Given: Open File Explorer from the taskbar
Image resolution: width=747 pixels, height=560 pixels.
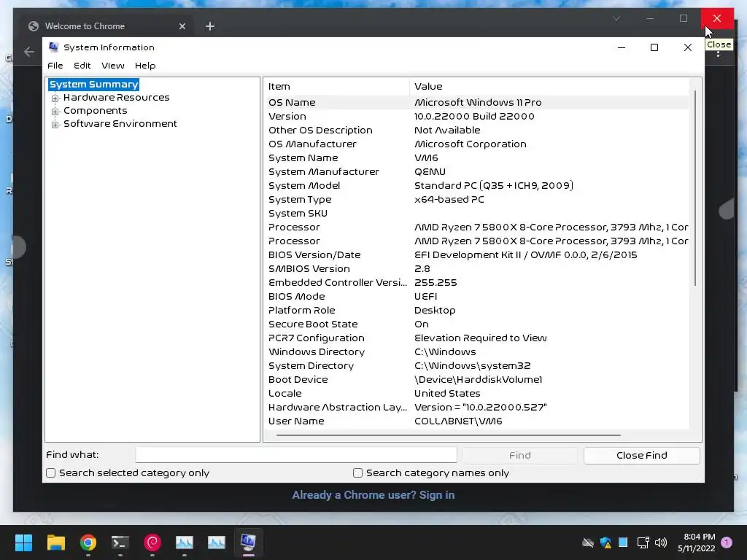Looking at the screenshot, I should pyautogui.click(x=55, y=542).
